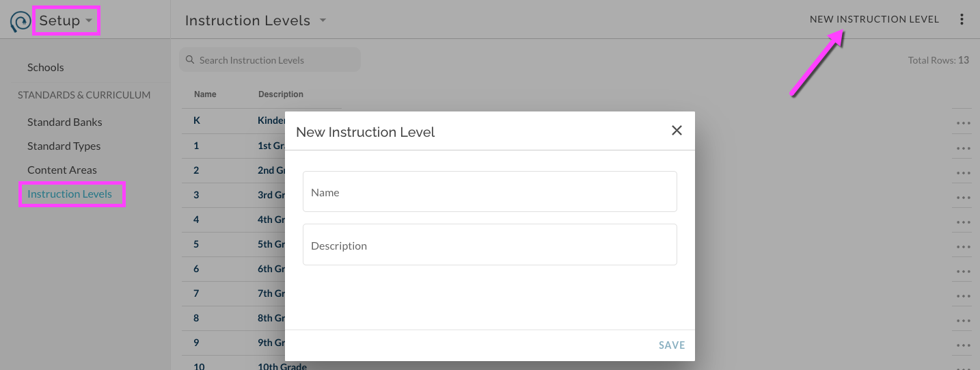980x370 pixels.
Task: Click New Instruction Level button
Action: (x=874, y=19)
